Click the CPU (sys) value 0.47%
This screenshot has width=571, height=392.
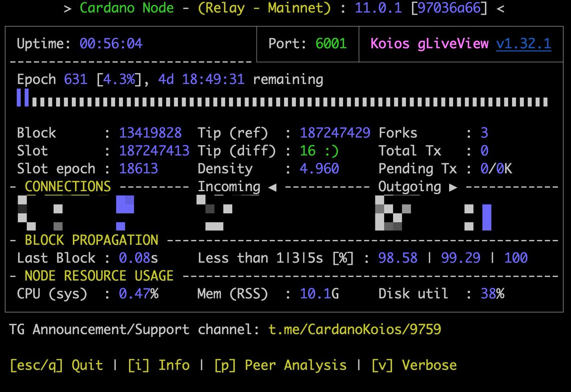[x=138, y=294]
